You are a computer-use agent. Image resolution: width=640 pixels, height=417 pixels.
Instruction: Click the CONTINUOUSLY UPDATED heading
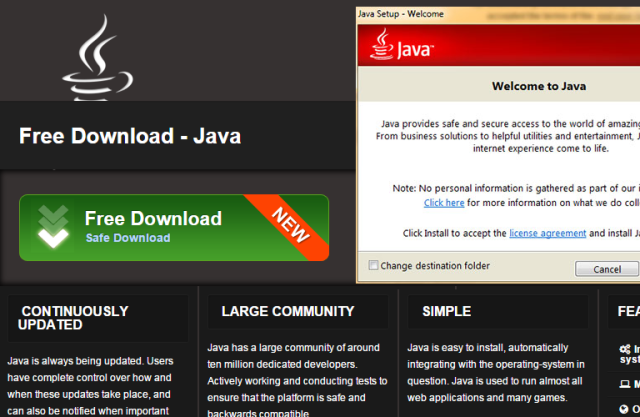coord(73,318)
